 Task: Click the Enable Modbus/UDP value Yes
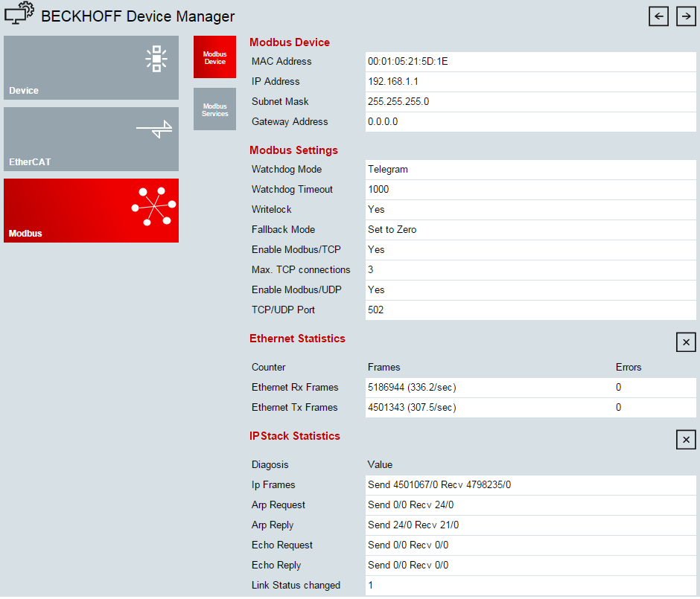coord(376,290)
